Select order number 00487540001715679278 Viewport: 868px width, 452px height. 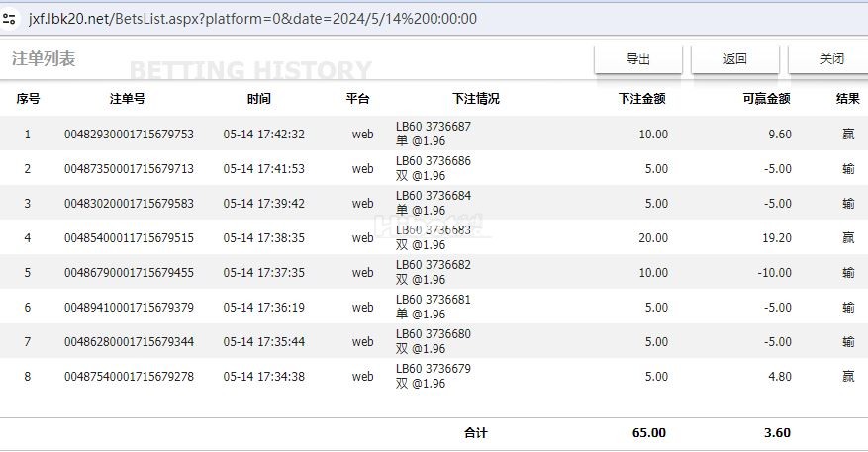pyautogui.click(x=129, y=376)
